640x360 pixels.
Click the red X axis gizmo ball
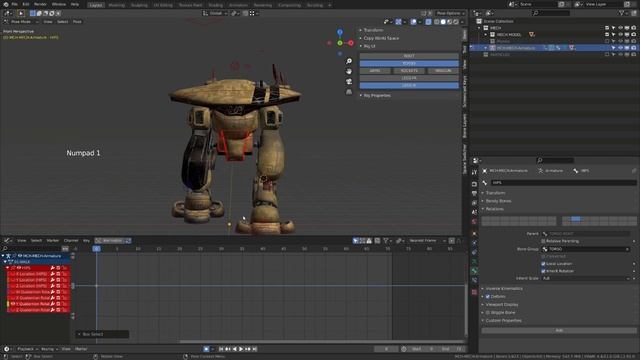(x=351, y=43)
